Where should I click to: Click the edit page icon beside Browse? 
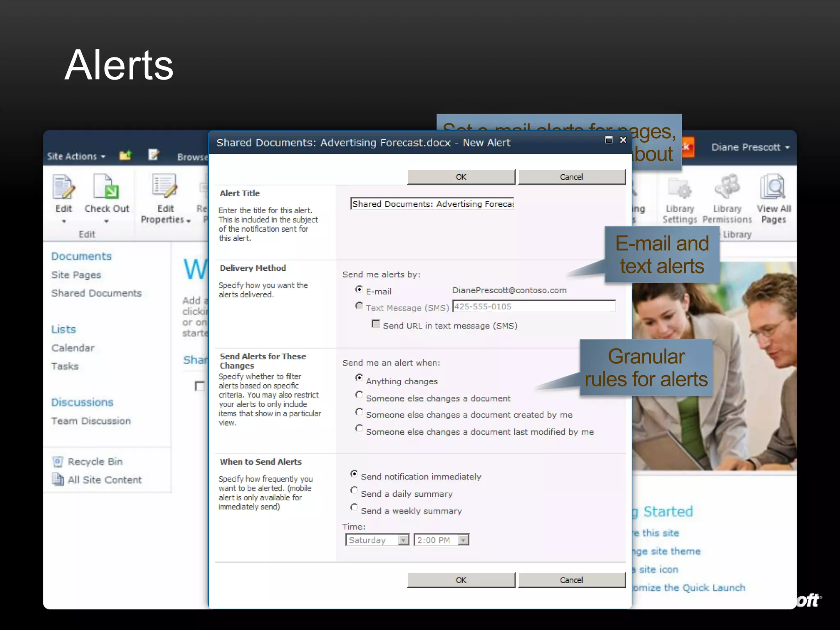click(x=154, y=155)
